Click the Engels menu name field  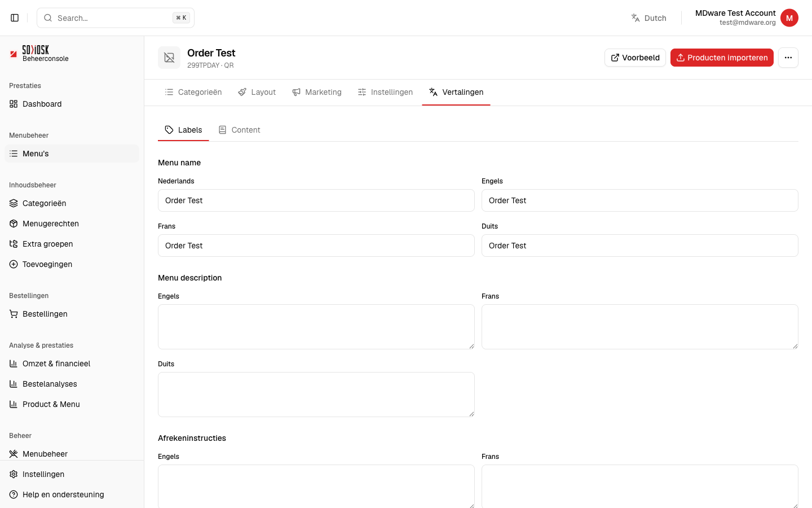pyautogui.click(x=640, y=200)
